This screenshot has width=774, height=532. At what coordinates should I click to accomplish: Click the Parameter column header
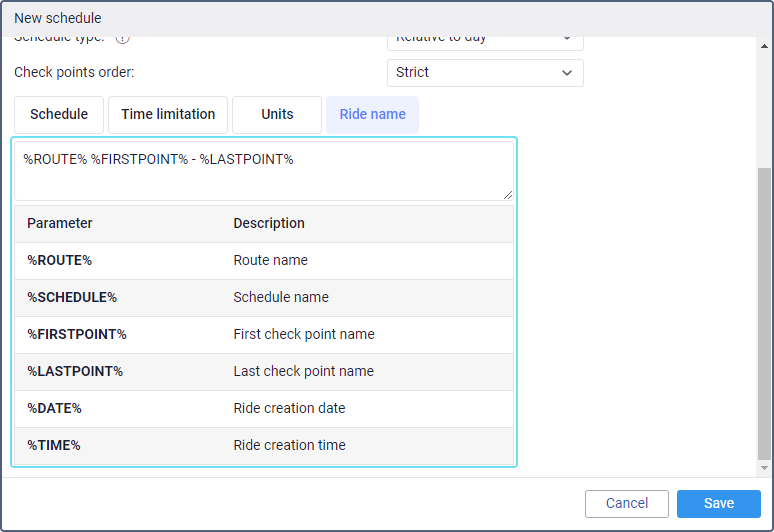[60, 224]
